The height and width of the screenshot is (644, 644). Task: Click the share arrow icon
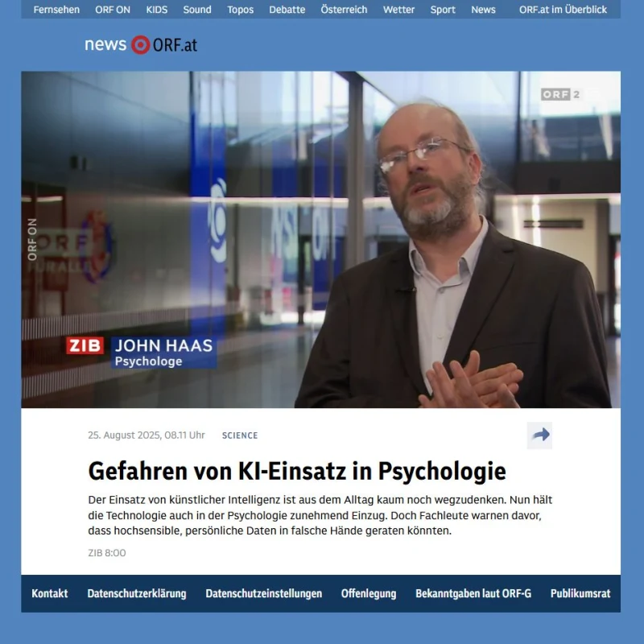click(x=539, y=435)
